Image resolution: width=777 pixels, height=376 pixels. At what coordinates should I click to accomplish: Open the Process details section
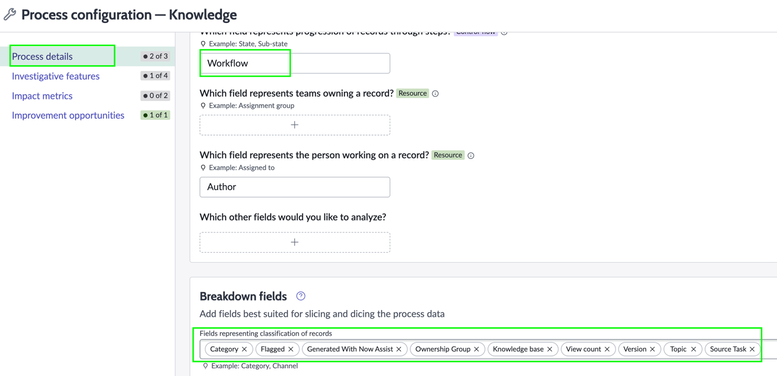(x=42, y=56)
